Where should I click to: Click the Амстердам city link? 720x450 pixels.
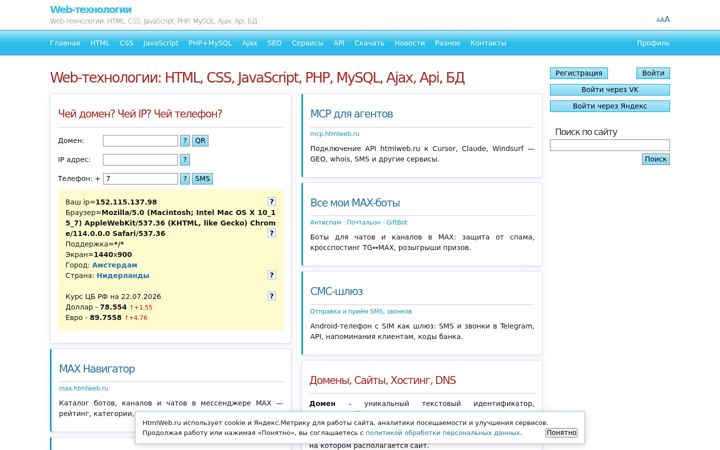(x=114, y=265)
